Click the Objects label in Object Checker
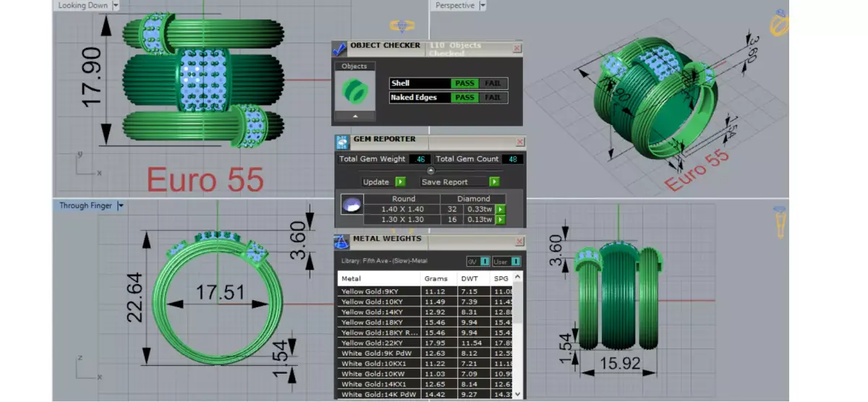 click(x=354, y=67)
